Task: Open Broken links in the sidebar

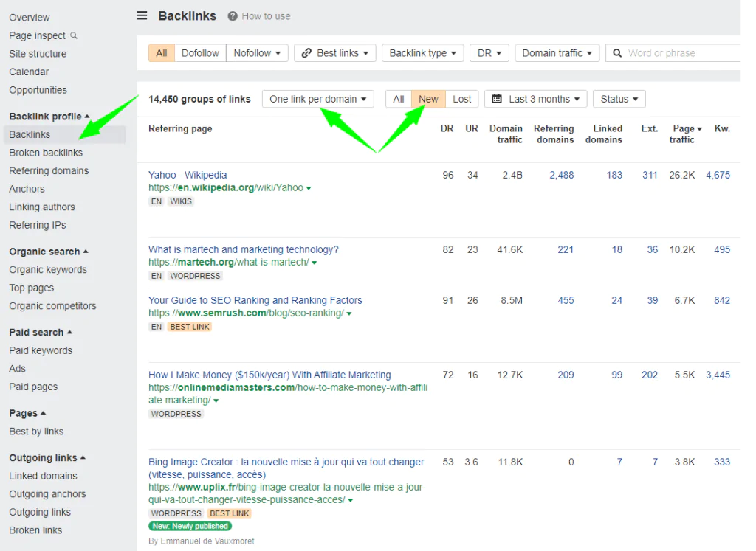Action: click(35, 530)
